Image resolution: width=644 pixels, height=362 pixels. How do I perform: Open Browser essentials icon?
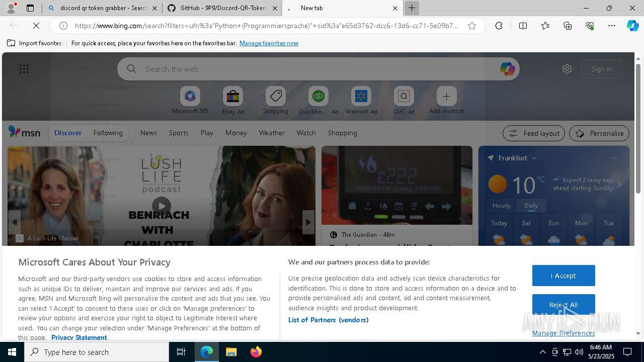pyautogui.click(x=590, y=26)
